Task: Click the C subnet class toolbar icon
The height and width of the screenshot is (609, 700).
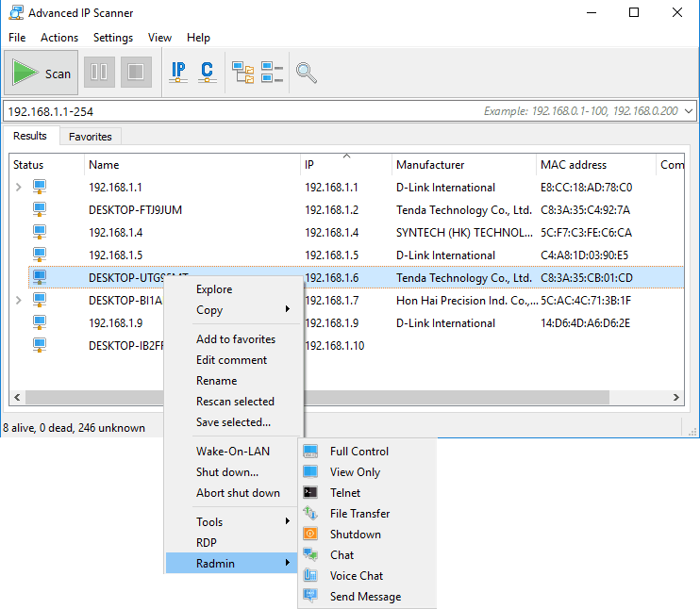Action: pyautogui.click(x=208, y=72)
